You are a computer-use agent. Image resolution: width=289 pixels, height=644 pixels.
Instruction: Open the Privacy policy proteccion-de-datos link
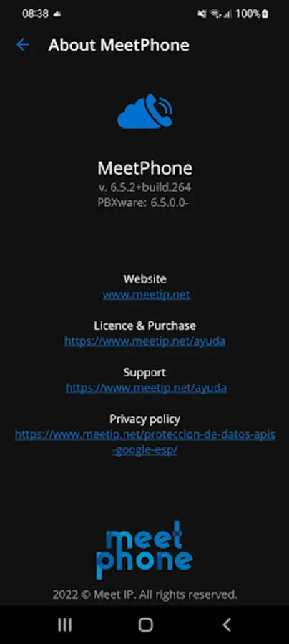click(145, 442)
